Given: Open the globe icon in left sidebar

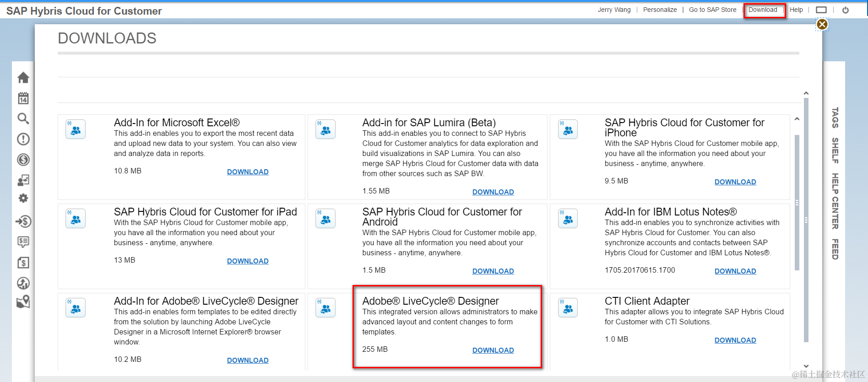Looking at the screenshot, I should [23, 283].
